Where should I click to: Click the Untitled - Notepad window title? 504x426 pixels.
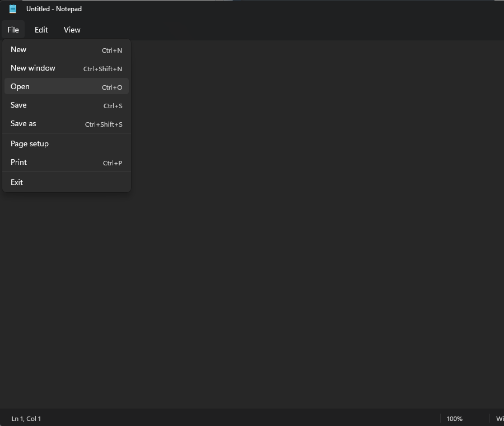pyautogui.click(x=54, y=9)
